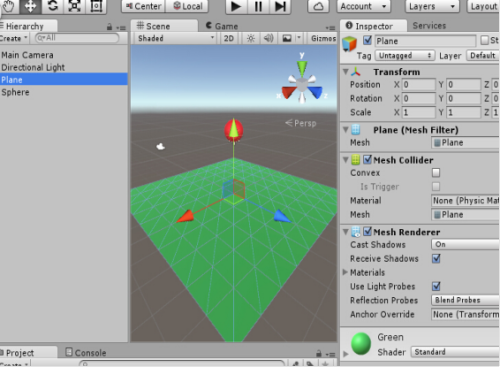This screenshot has height=367, width=500.
Task: Toggle scene audio speaker icon
Action: click(x=268, y=39)
